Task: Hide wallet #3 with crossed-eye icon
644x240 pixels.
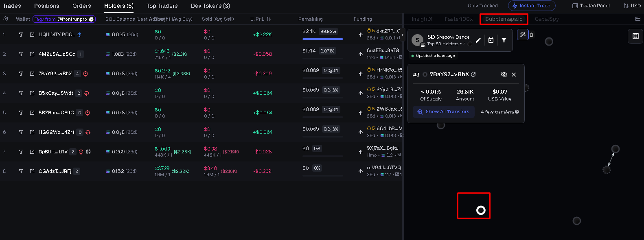Action: pyautogui.click(x=504, y=74)
